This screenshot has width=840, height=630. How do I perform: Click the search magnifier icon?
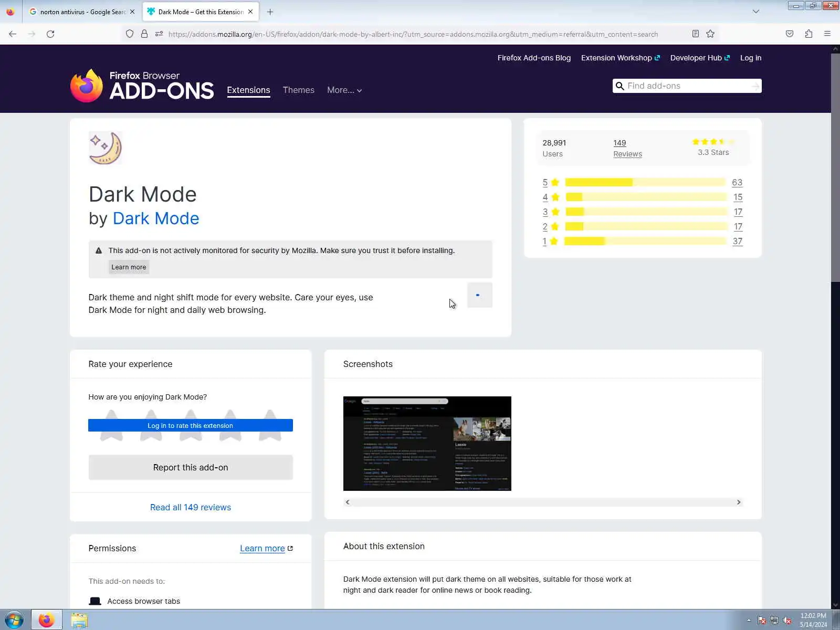pos(620,86)
